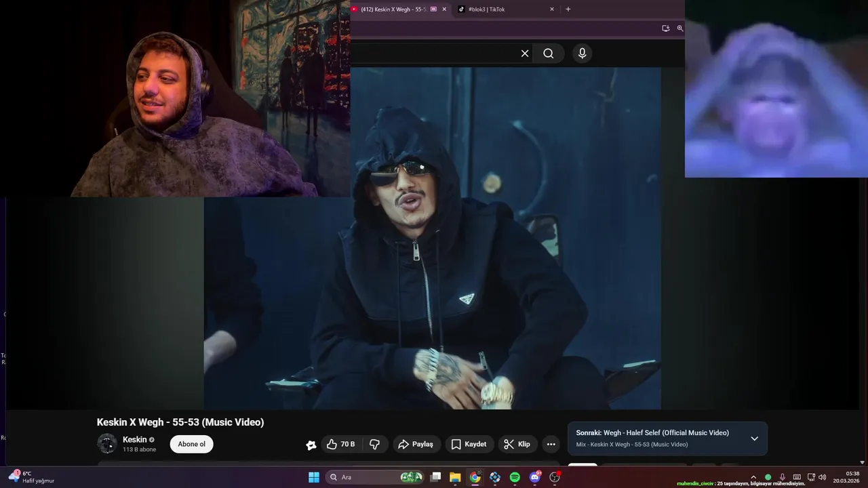868x488 pixels.
Task: Open Discord from taskbar
Action: pos(535,477)
